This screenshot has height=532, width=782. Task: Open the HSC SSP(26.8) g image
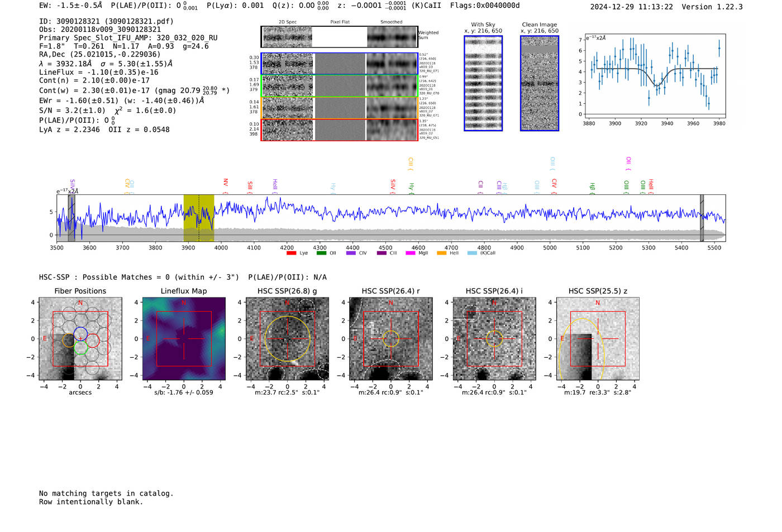tap(288, 339)
